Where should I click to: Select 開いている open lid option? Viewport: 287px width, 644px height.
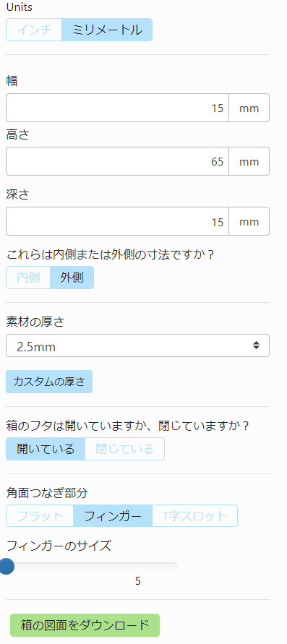tap(46, 449)
